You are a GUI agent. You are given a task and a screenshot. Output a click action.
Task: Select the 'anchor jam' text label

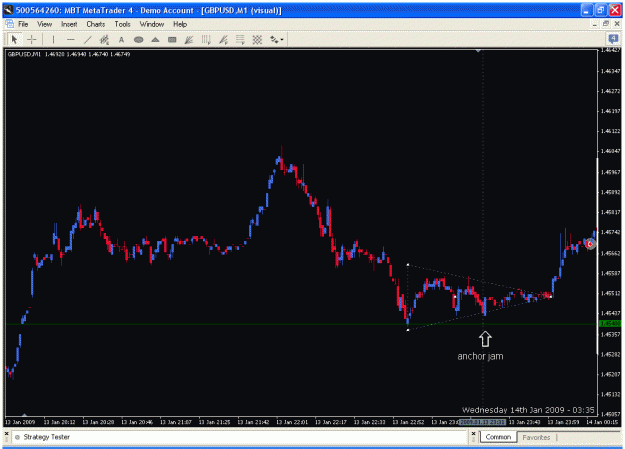tap(480, 356)
